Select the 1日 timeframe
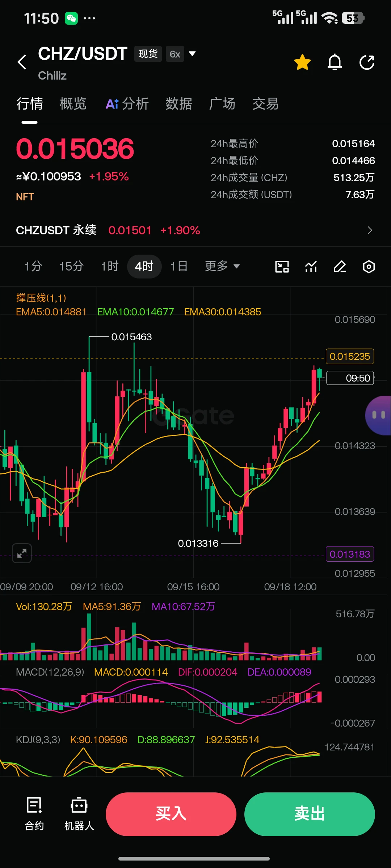 click(x=179, y=266)
